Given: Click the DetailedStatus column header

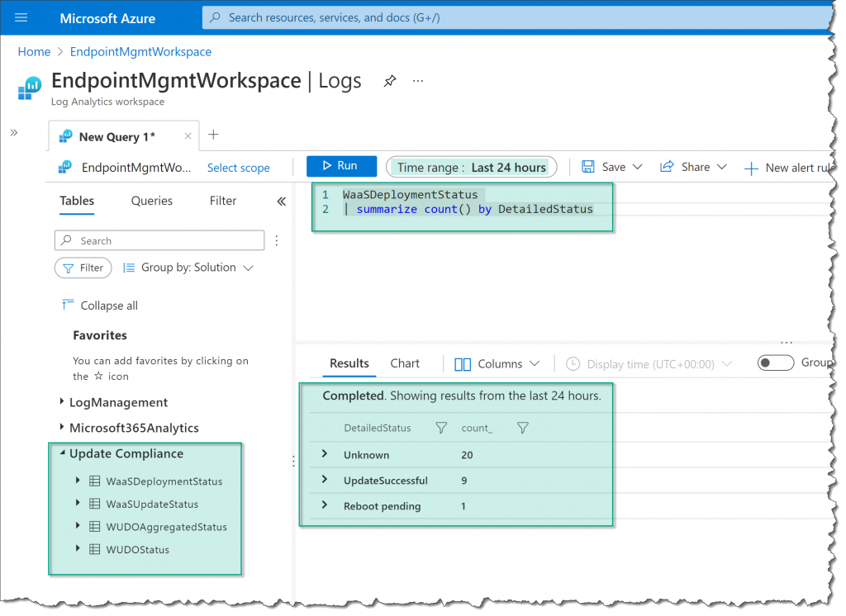Looking at the screenshot, I should [377, 428].
